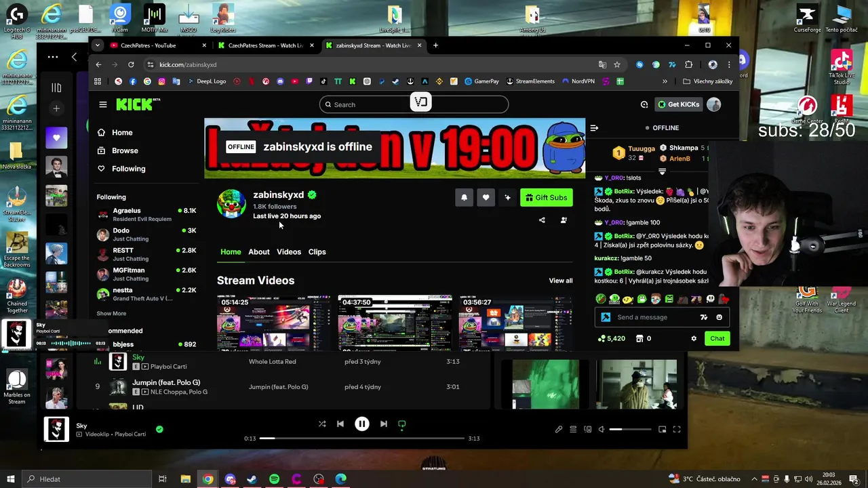Image resolution: width=868 pixels, height=488 pixels.
Task: Switch to CzechPatres YouTube tab
Action: 158,45
